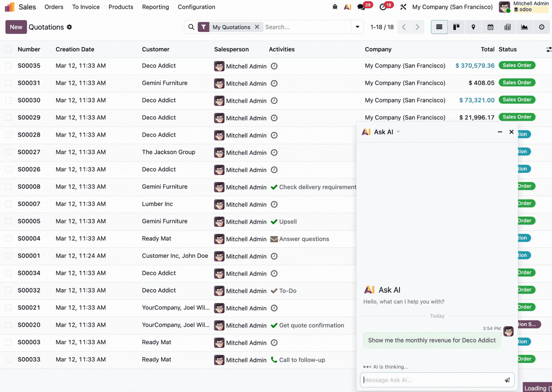Open optional columns settings in header
Image resolution: width=552 pixels, height=392 pixels.
click(548, 49)
